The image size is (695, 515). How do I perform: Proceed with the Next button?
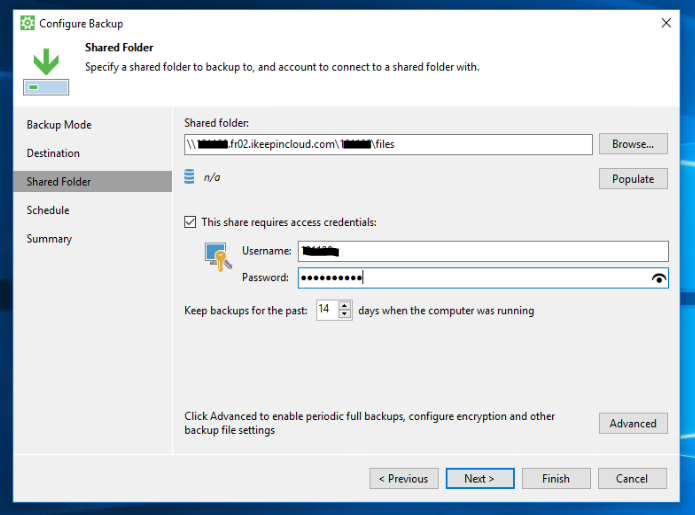(x=480, y=479)
